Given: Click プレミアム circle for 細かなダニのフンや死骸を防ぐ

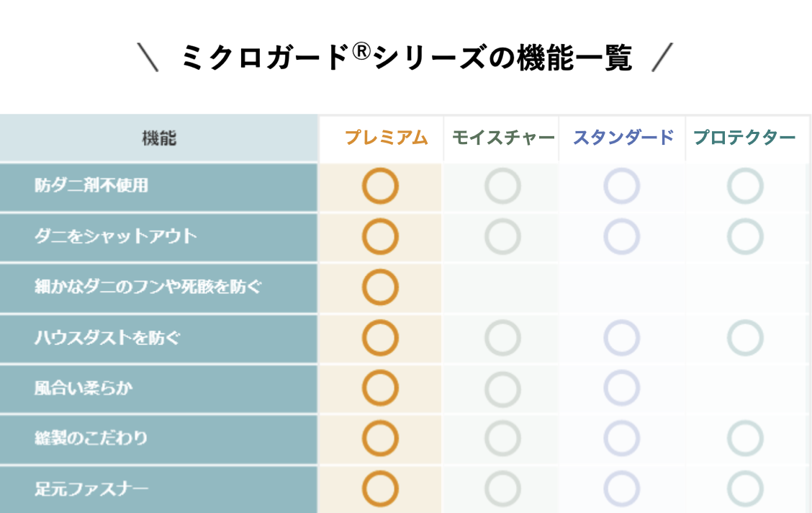Looking at the screenshot, I should [x=380, y=287].
